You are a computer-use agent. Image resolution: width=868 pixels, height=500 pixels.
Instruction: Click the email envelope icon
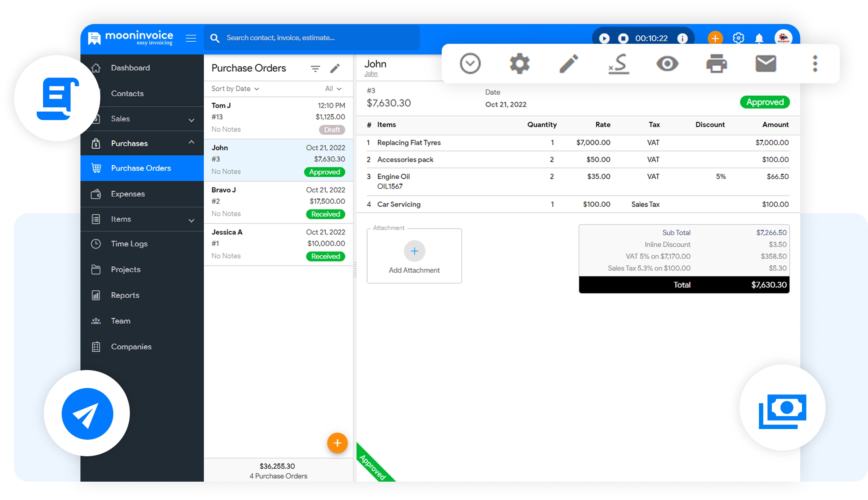765,64
